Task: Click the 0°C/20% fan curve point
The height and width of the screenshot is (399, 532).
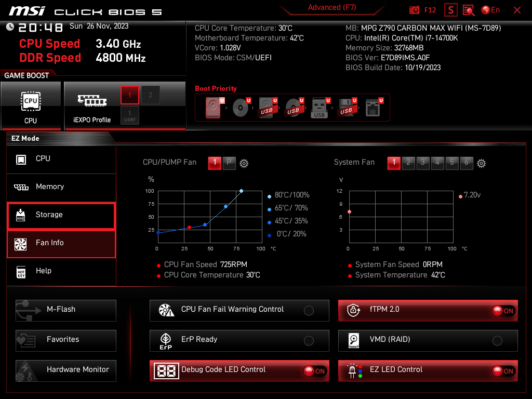Action: click(158, 232)
